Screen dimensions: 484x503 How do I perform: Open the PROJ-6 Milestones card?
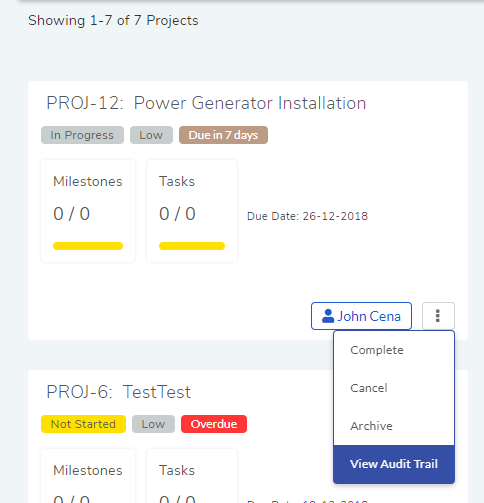point(88,476)
